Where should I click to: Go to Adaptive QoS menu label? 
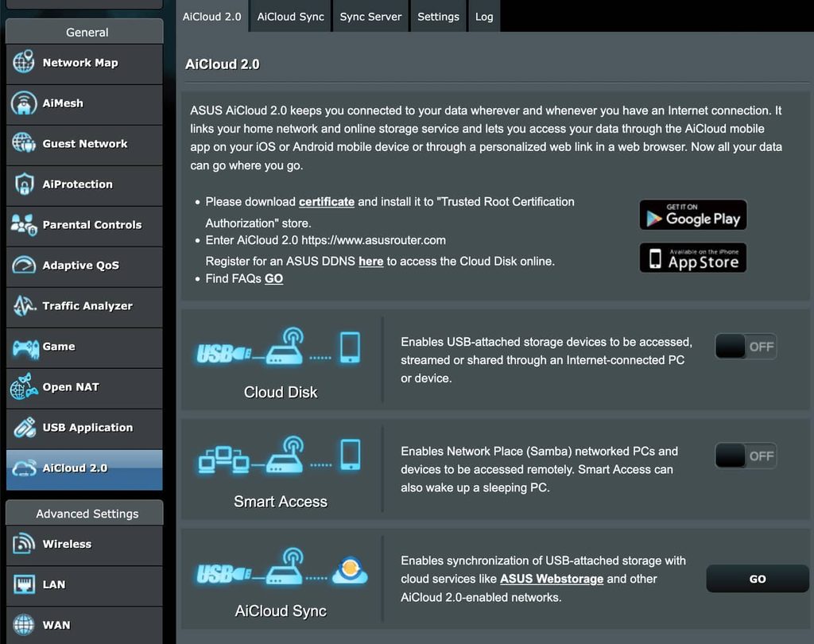pos(81,265)
